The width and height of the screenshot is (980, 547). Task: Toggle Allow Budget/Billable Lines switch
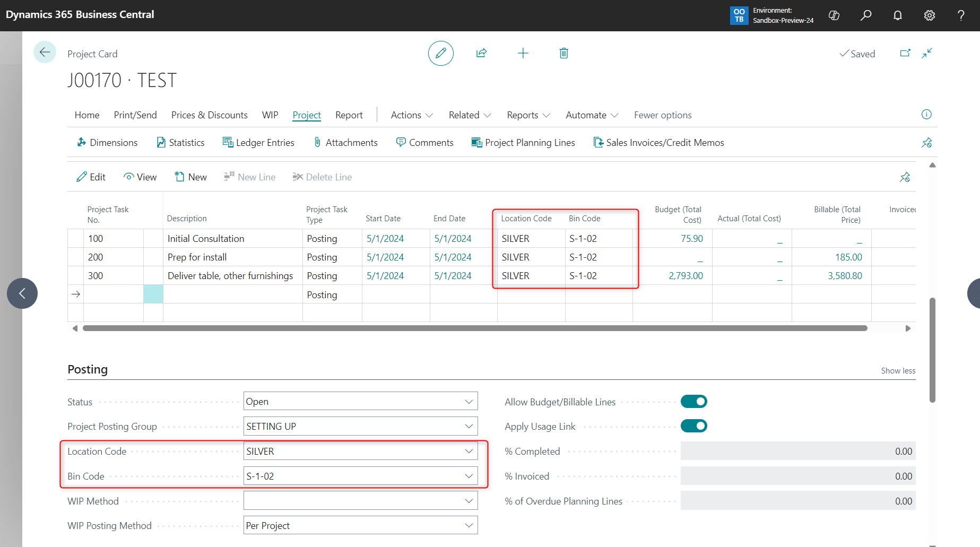(694, 402)
